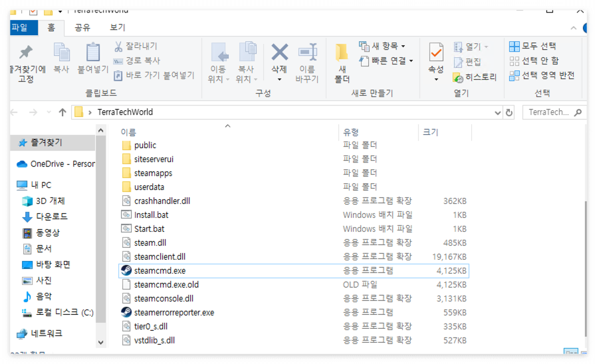Refresh the folder view
The width and height of the screenshot is (597, 364).
(x=509, y=112)
